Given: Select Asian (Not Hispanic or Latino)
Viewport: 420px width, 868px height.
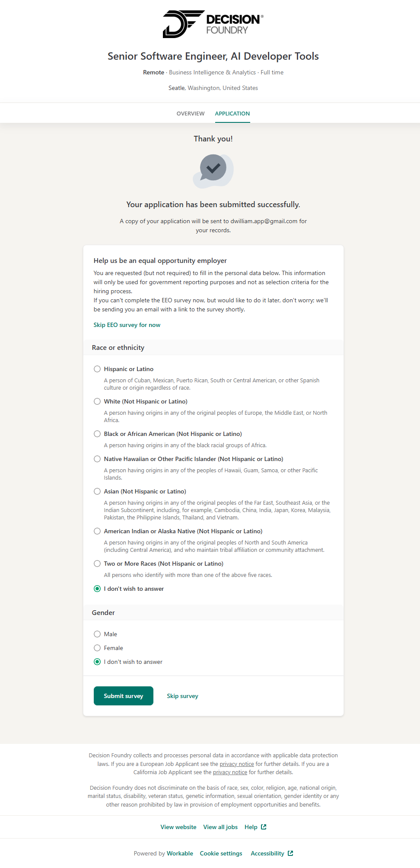Looking at the screenshot, I should click(x=97, y=491).
